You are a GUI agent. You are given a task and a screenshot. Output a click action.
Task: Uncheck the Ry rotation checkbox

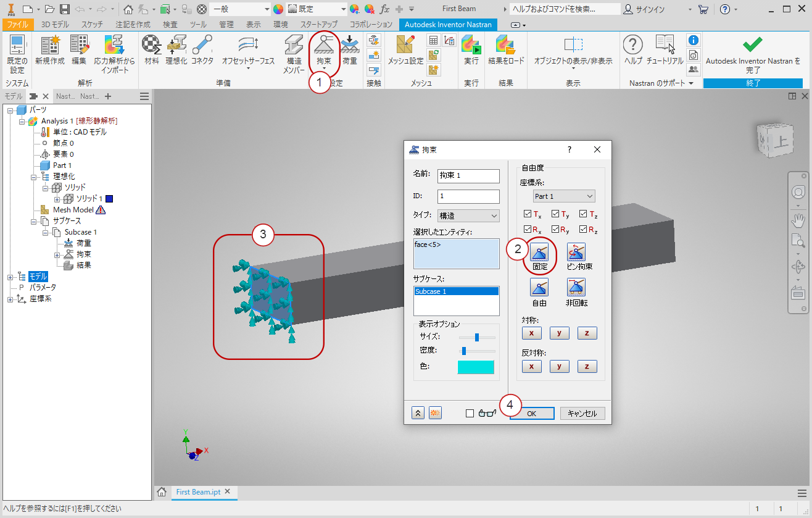point(555,230)
